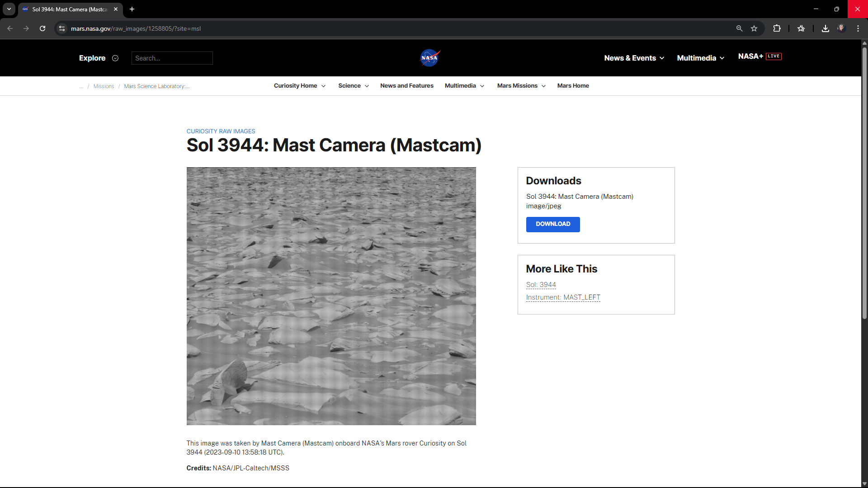Open the bookmarks list star icon
Screen dimensions: 868x488
click(x=801, y=28)
